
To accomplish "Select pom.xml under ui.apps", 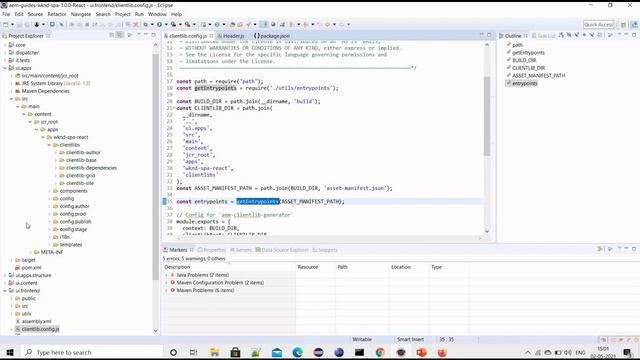I will click(31, 268).
